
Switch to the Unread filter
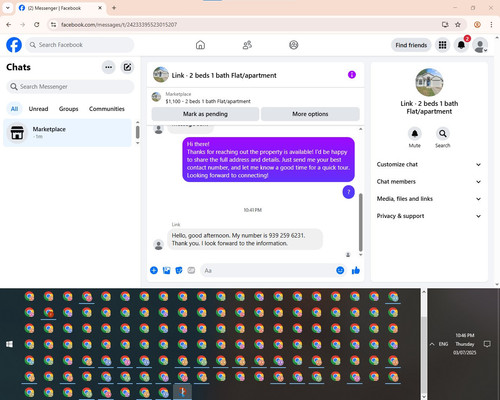(x=38, y=109)
